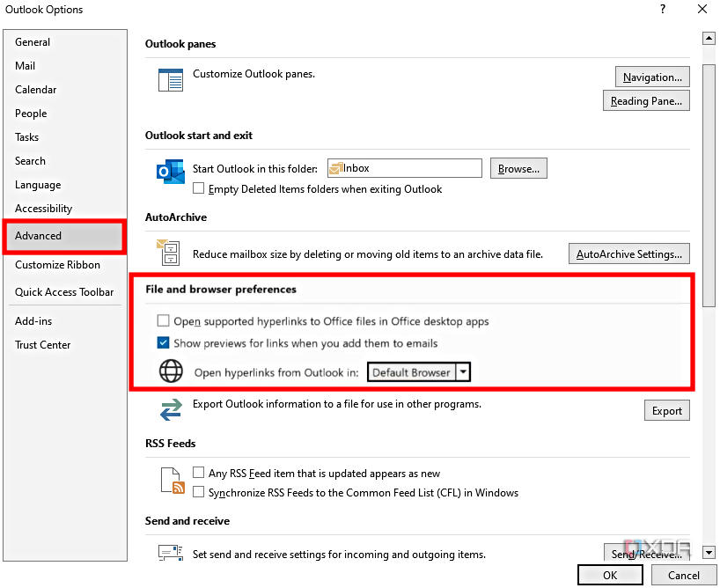Click the RSS Feeds page icon
This screenshot has width=720, height=588.
(x=171, y=481)
